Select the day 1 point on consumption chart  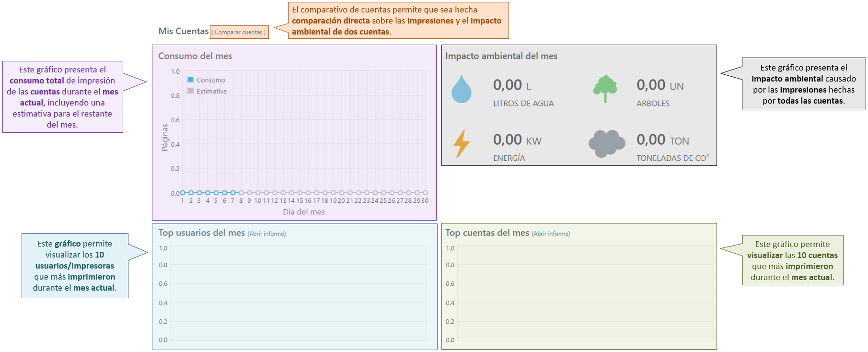pyautogui.click(x=183, y=193)
